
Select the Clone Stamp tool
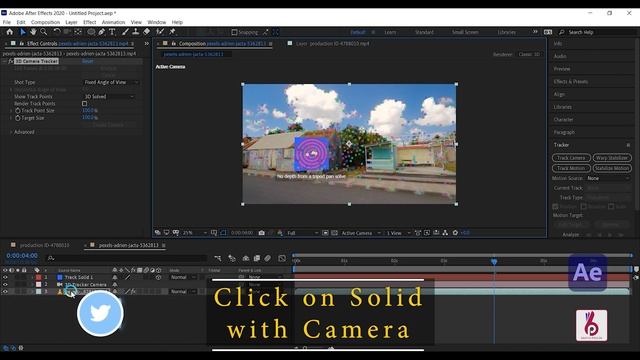(x=136, y=32)
